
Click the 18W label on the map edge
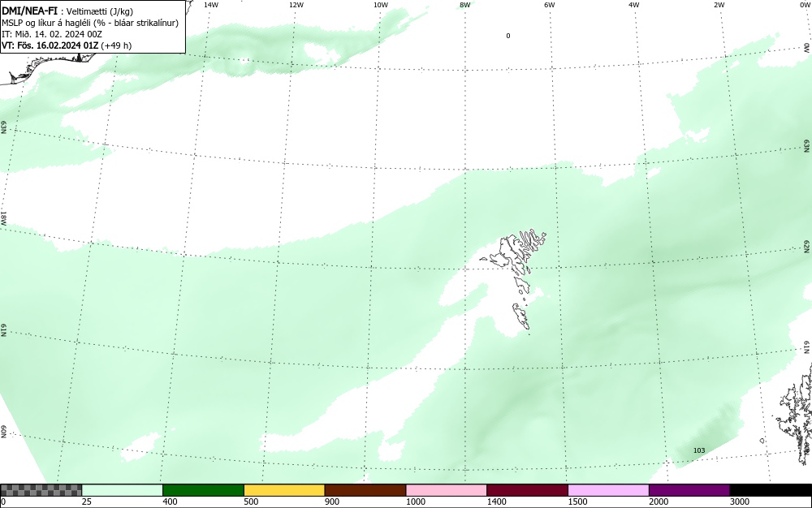click(3, 217)
